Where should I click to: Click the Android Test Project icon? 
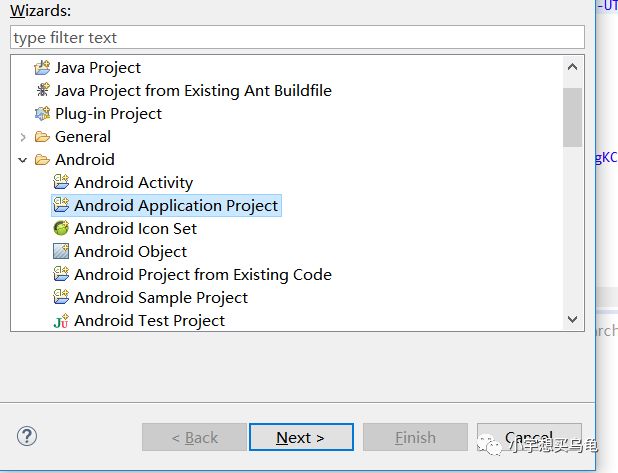(61, 321)
